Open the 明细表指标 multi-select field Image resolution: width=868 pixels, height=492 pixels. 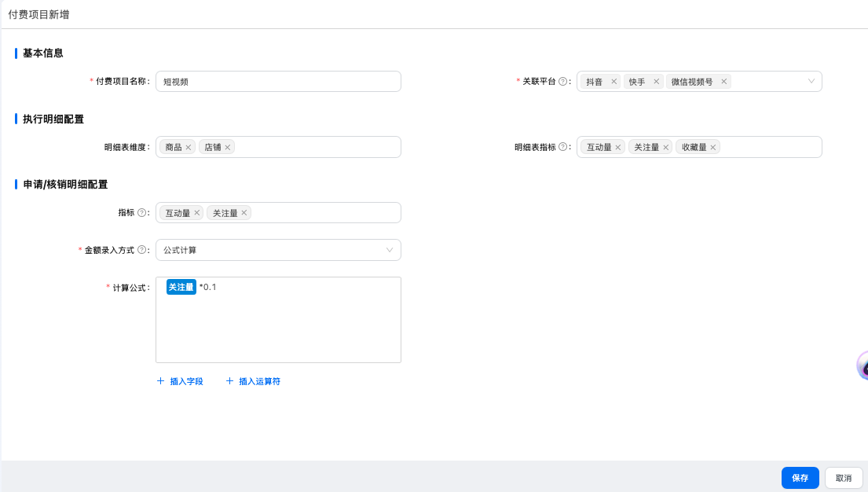[699, 147]
